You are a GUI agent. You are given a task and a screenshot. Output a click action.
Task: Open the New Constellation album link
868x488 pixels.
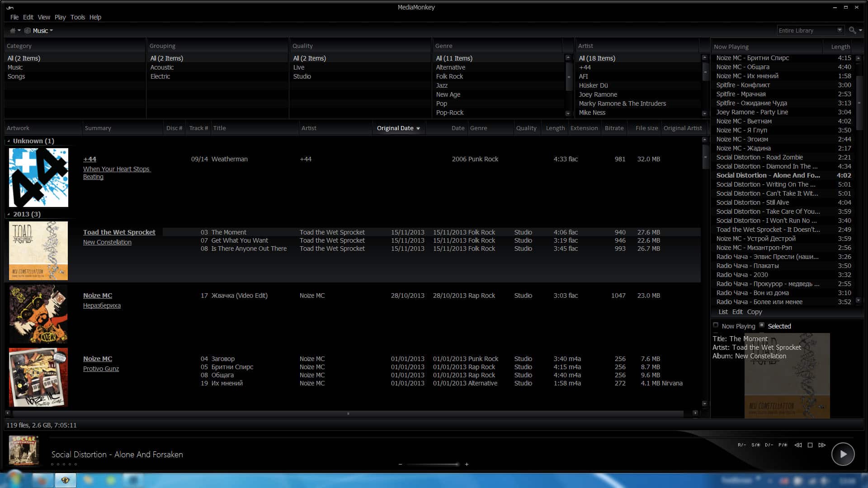[107, 242]
